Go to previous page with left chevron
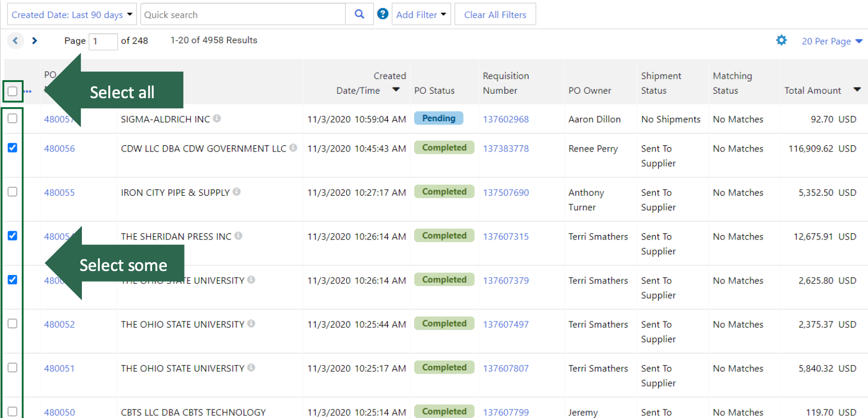Viewport: 868px width, 418px height. pyautogui.click(x=15, y=40)
